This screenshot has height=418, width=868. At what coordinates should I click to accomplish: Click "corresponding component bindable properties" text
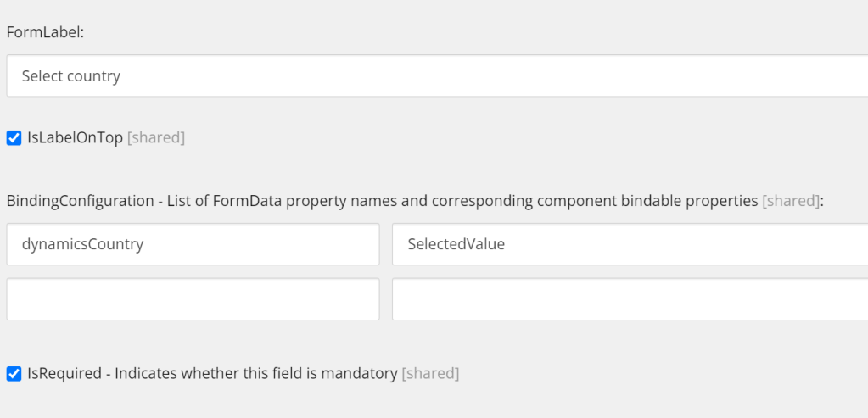coord(594,201)
